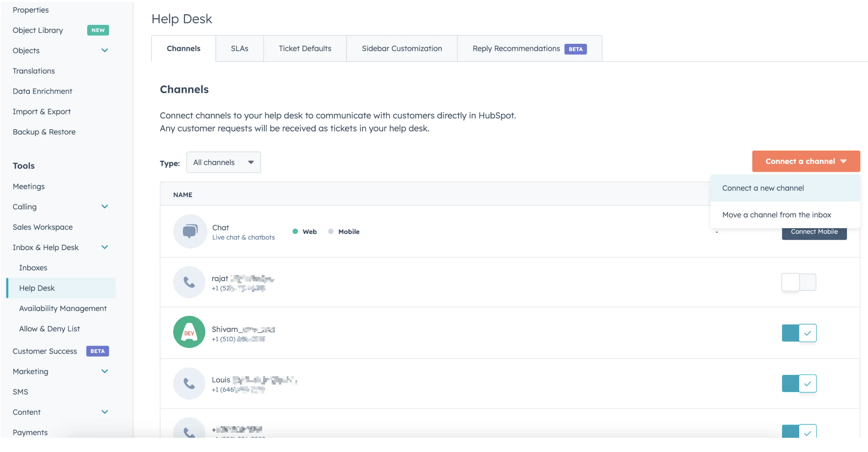Click the NEW badge beside Object Library
Viewport: 868px width, 452px height.
coord(98,30)
